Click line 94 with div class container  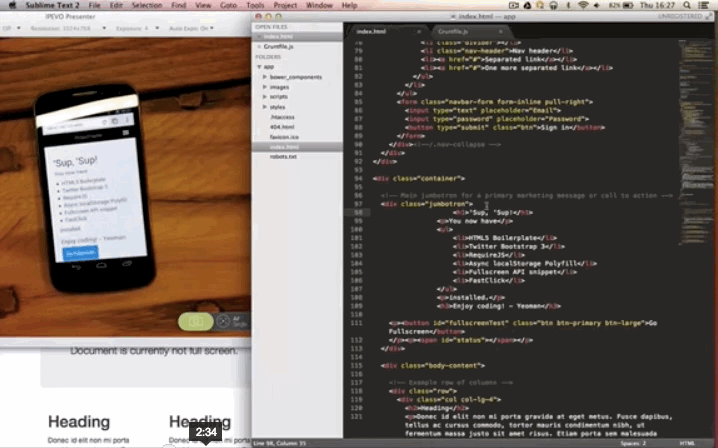pyautogui.click(x=419, y=179)
